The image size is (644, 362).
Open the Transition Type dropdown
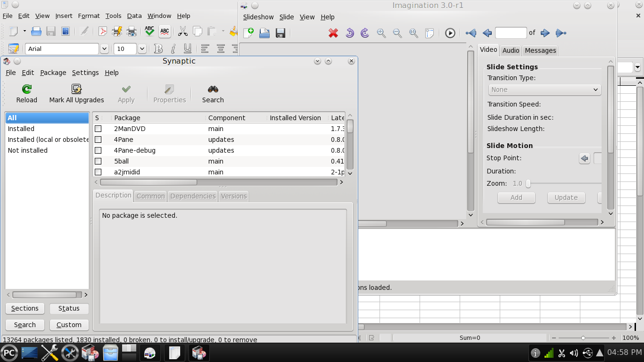pos(545,90)
